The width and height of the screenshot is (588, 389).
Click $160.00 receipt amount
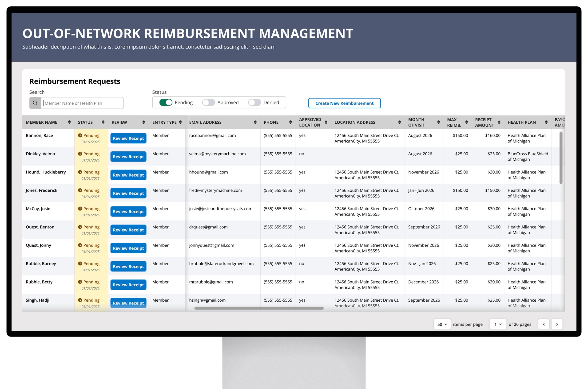pos(493,135)
